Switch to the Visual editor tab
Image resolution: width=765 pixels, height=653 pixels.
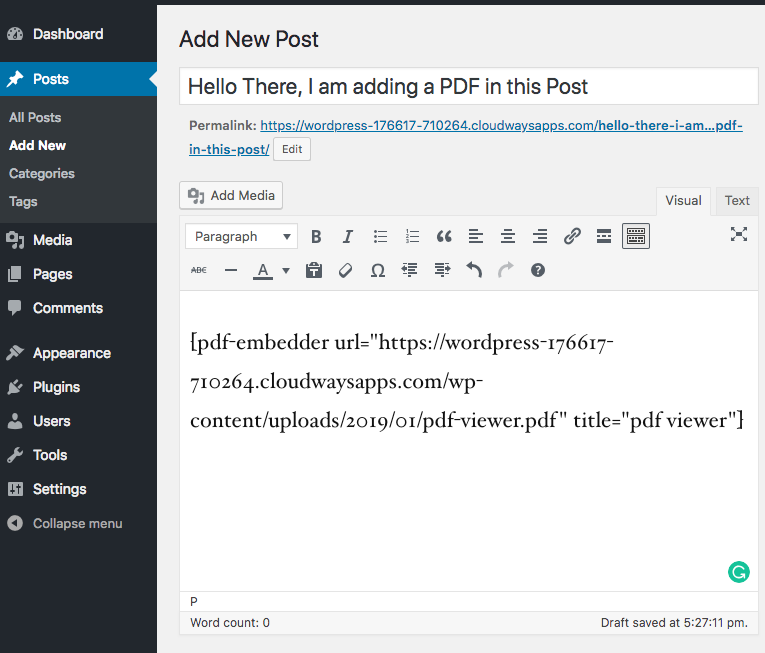coord(683,201)
